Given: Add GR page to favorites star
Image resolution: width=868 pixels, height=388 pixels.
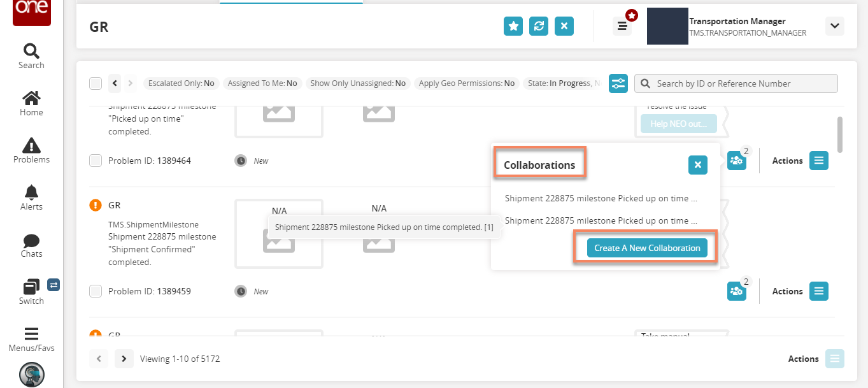Looking at the screenshot, I should (x=513, y=26).
